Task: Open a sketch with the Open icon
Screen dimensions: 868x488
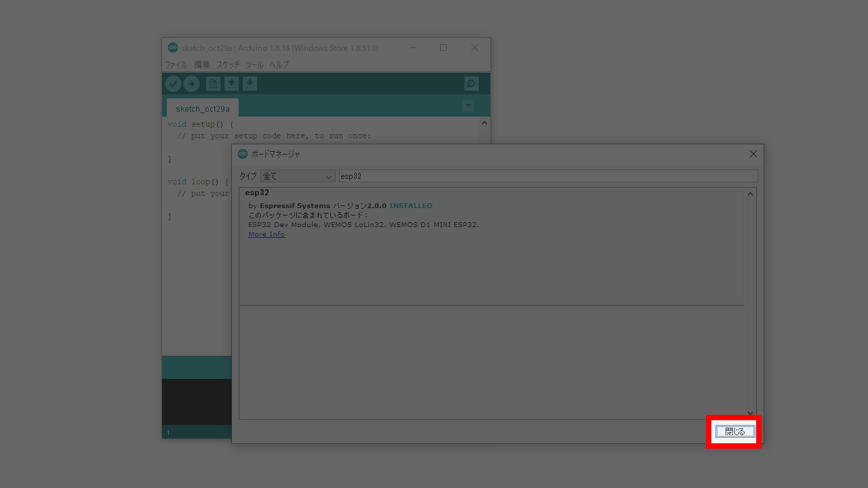Action: point(232,83)
